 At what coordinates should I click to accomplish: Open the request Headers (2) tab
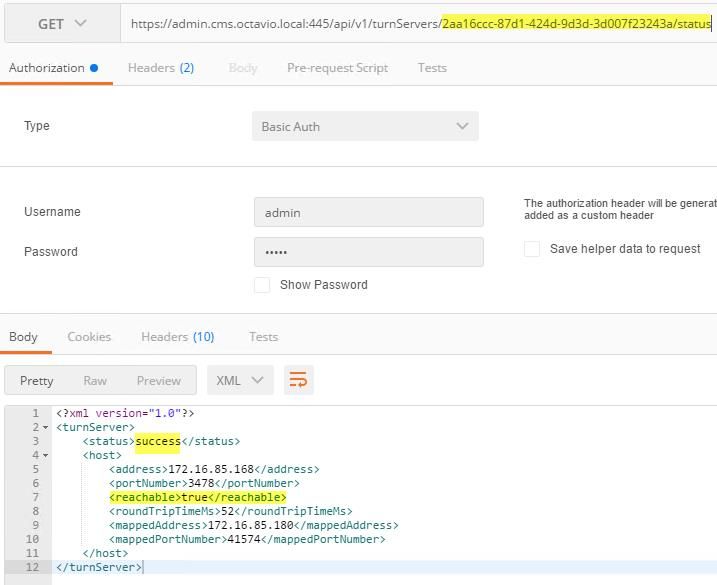pyautogui.click(x=161, y=68)
